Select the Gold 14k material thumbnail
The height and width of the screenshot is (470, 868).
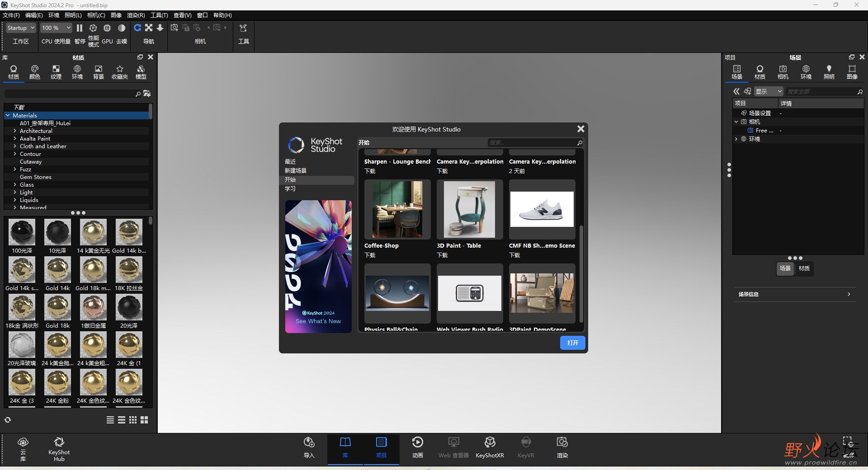pyautogui.click(x=58, y=270)
